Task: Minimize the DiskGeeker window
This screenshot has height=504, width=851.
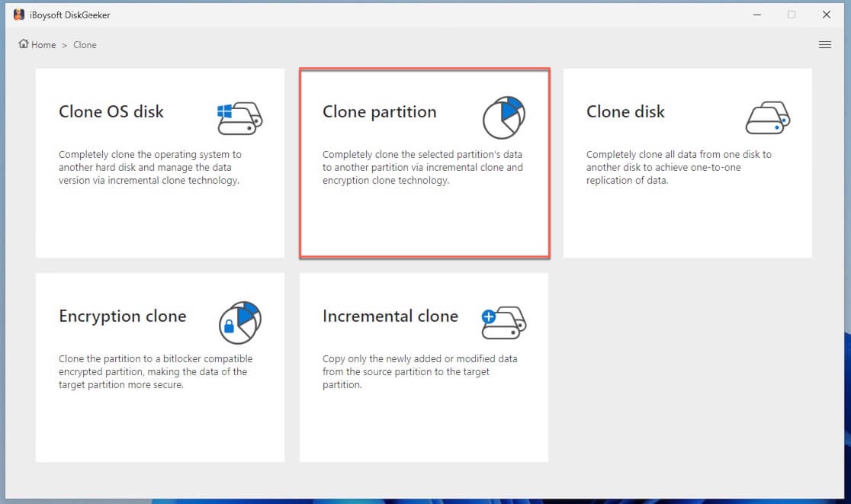Action: pos(757,14)
